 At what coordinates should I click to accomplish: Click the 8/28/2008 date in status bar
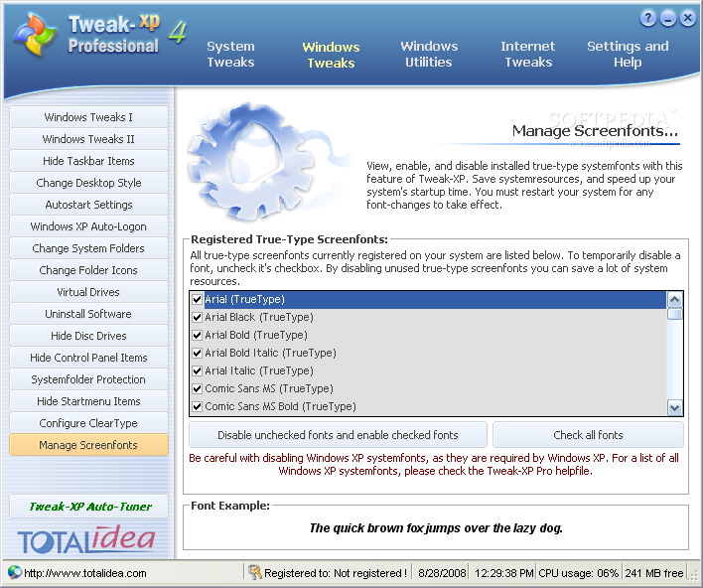(x=442, y=573)
